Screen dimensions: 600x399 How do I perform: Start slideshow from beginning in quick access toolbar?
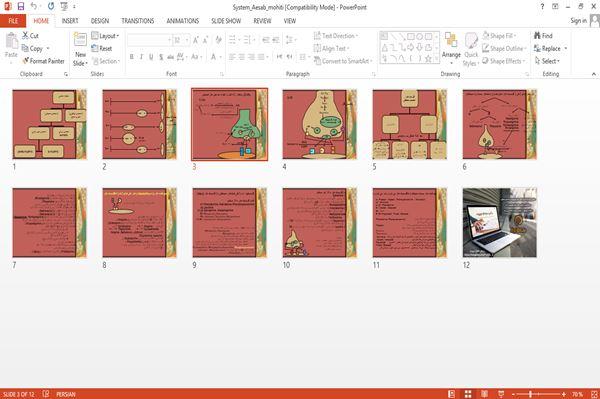click(64, 6)
